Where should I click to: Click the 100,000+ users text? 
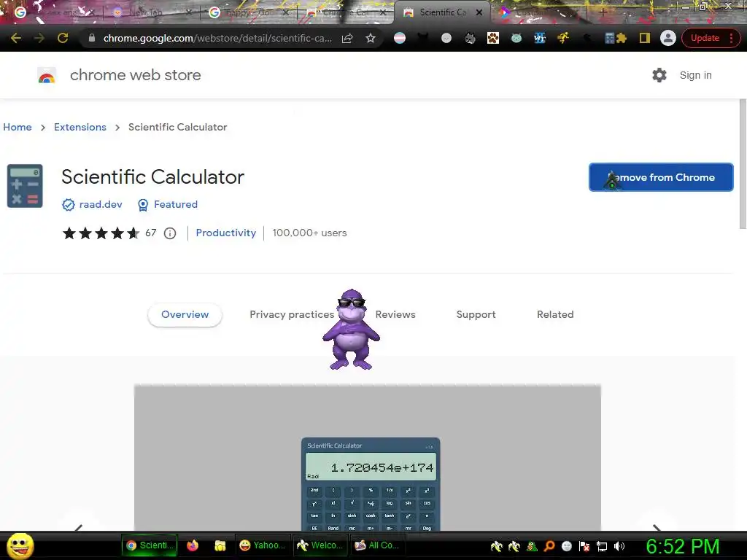(309, 233)
